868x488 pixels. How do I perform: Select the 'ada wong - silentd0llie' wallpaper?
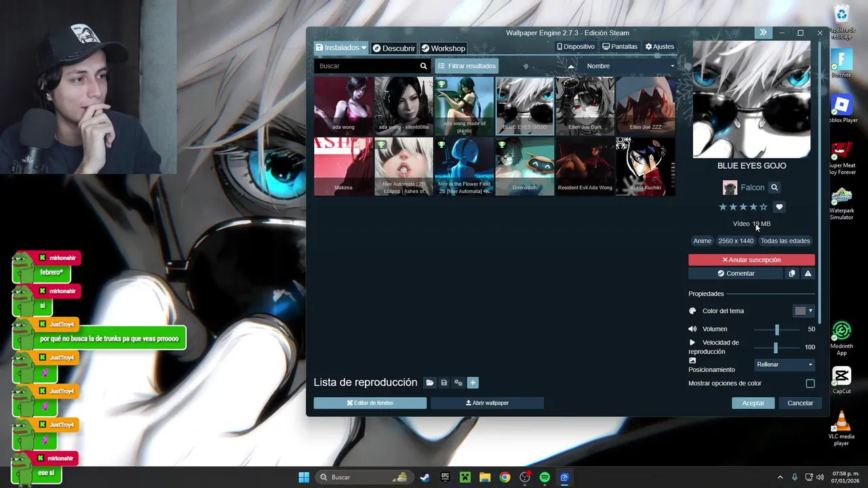tap(403, 106)
